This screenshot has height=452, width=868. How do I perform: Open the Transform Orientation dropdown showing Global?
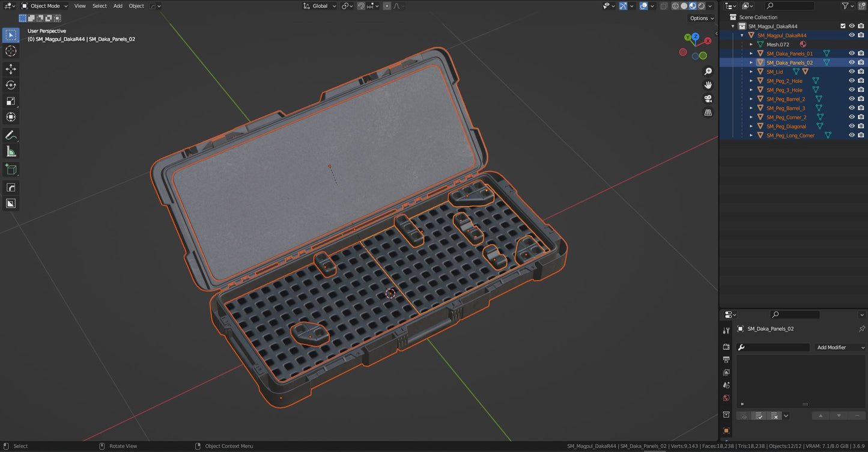[x=320, y=5]
